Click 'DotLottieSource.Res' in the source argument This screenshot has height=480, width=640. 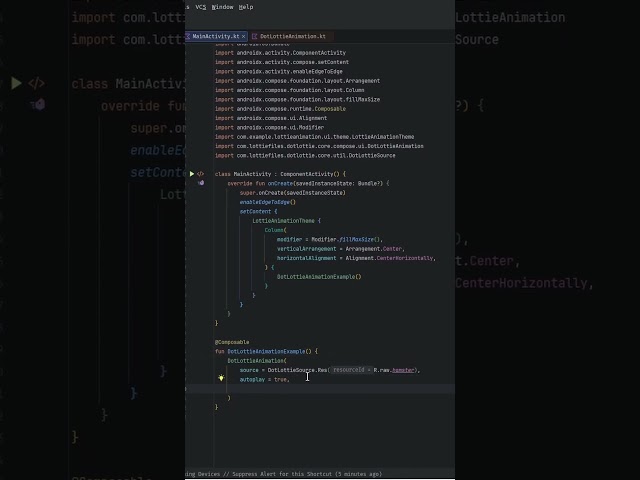pos(297,370)
